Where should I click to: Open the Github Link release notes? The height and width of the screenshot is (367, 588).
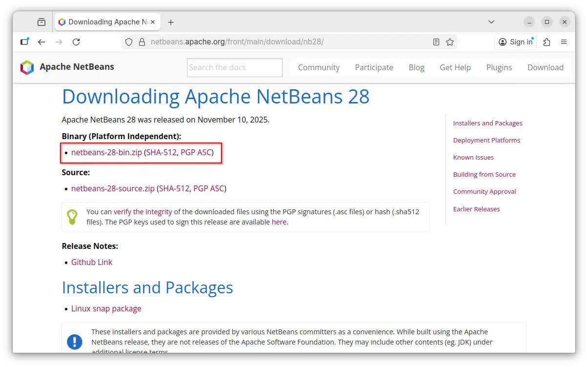click(x=92, y=262)
